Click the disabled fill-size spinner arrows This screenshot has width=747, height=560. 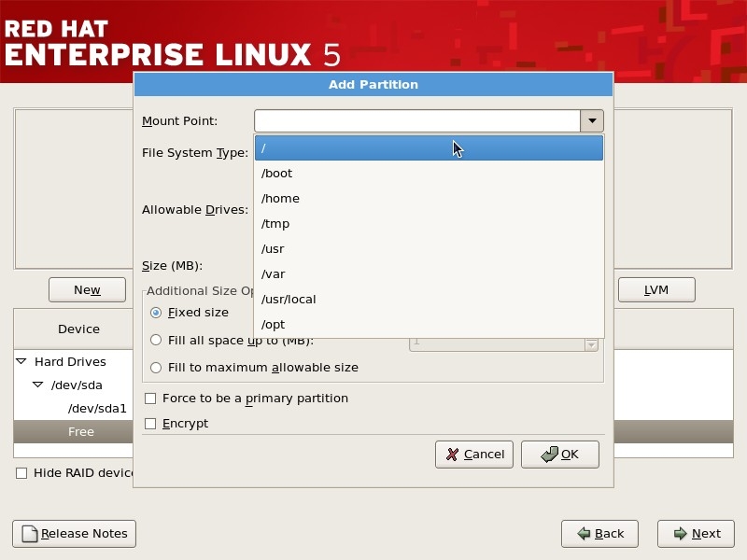[591, 344]
